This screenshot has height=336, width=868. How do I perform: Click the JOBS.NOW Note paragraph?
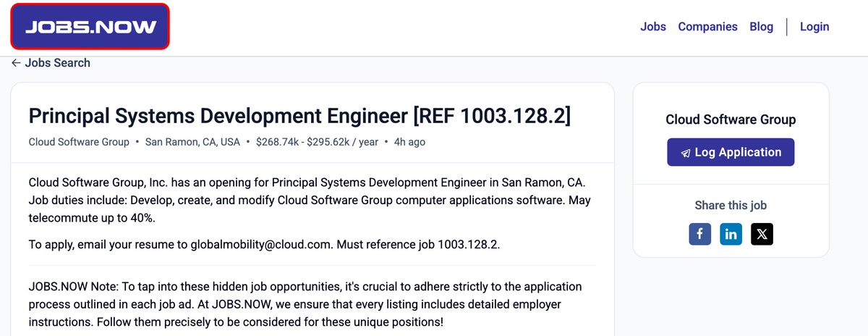(305, 304)
